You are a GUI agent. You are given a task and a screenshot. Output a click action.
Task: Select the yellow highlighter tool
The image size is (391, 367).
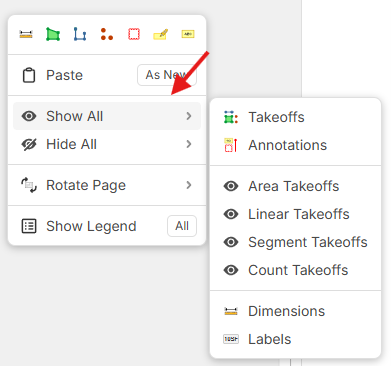161,34
